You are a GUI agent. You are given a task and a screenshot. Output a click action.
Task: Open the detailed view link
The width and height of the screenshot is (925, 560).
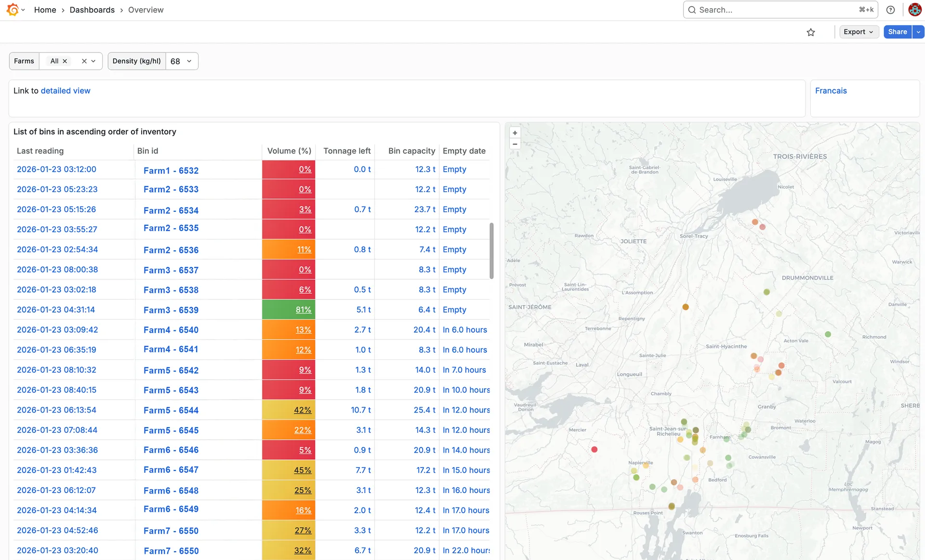pos(66,91)
